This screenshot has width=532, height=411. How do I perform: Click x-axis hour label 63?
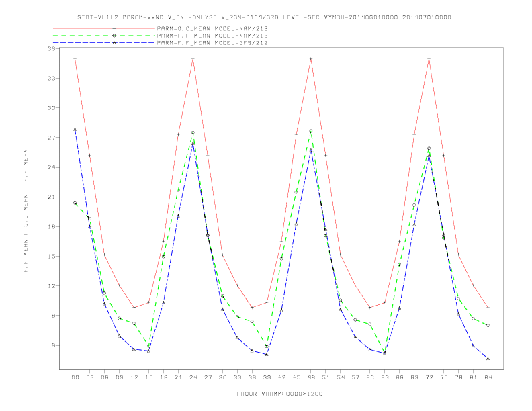(385, 377)
